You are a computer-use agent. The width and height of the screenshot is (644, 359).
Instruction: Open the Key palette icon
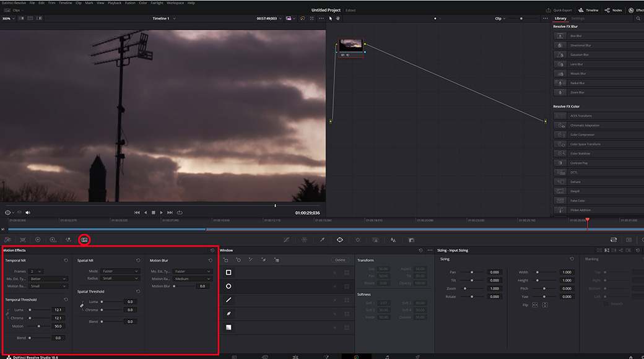tap(411, 240)
